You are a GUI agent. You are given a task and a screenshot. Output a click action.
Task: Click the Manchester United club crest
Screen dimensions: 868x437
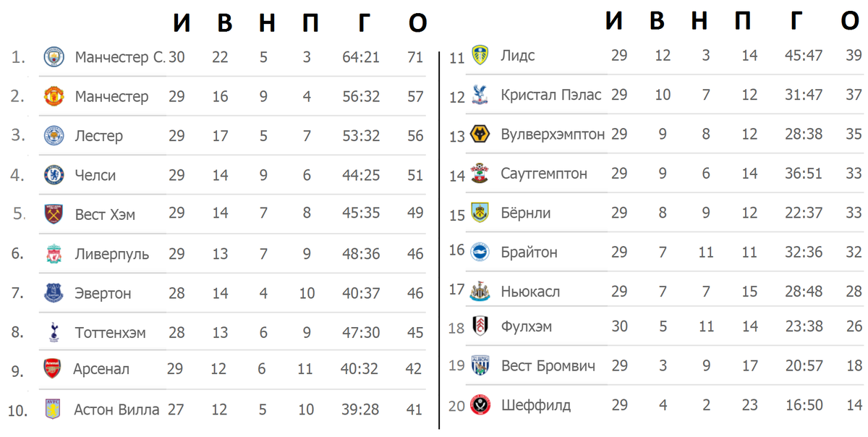pos(54,96)
